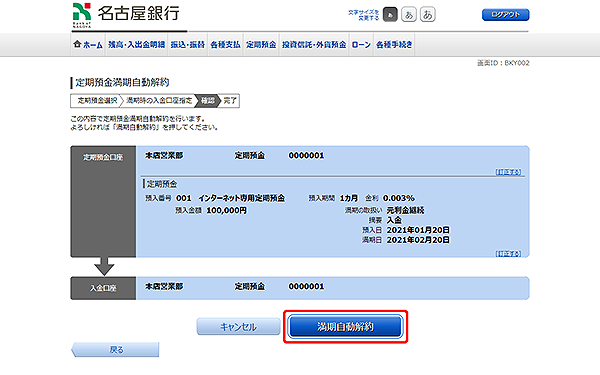Click the home icon in navigation bar

pyautogui.click(x=77, y=44)
